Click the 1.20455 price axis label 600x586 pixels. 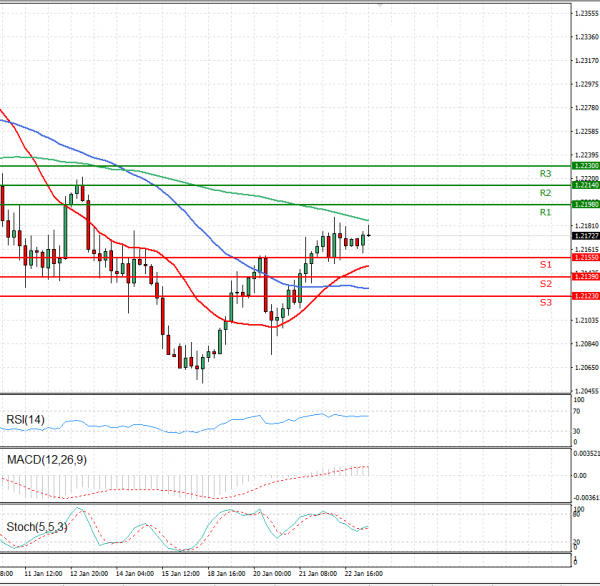pos(587,391)
